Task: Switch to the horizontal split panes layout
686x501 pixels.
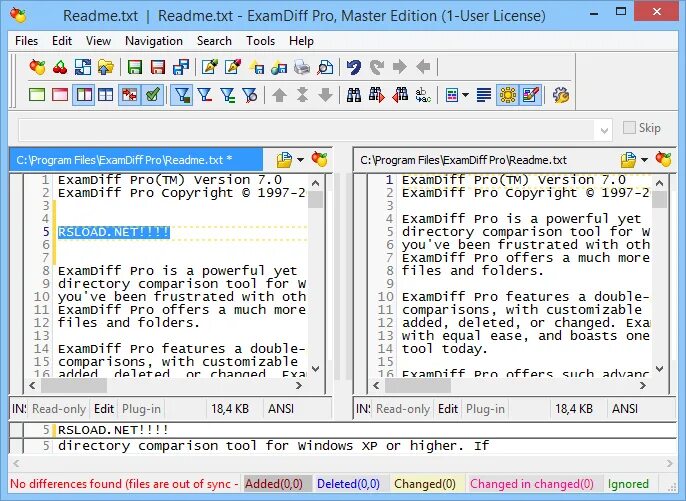Action: 106,95
